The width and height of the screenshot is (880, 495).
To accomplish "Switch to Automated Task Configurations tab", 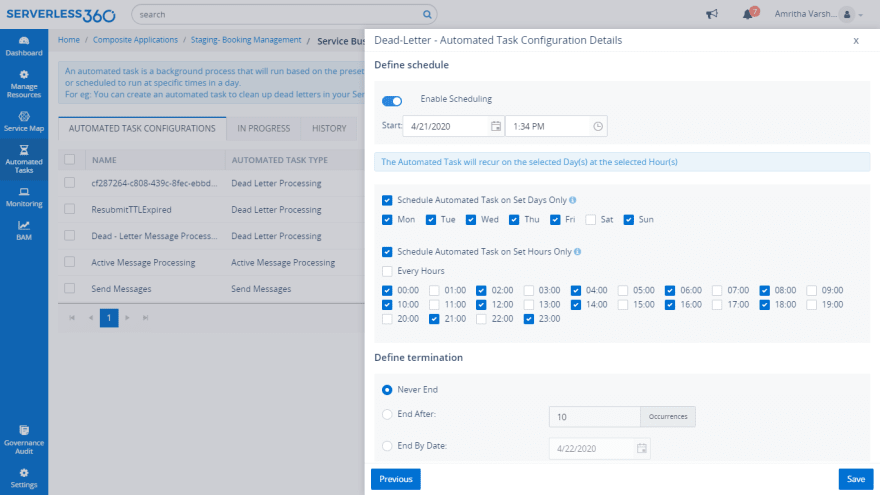I will [142, 129].
